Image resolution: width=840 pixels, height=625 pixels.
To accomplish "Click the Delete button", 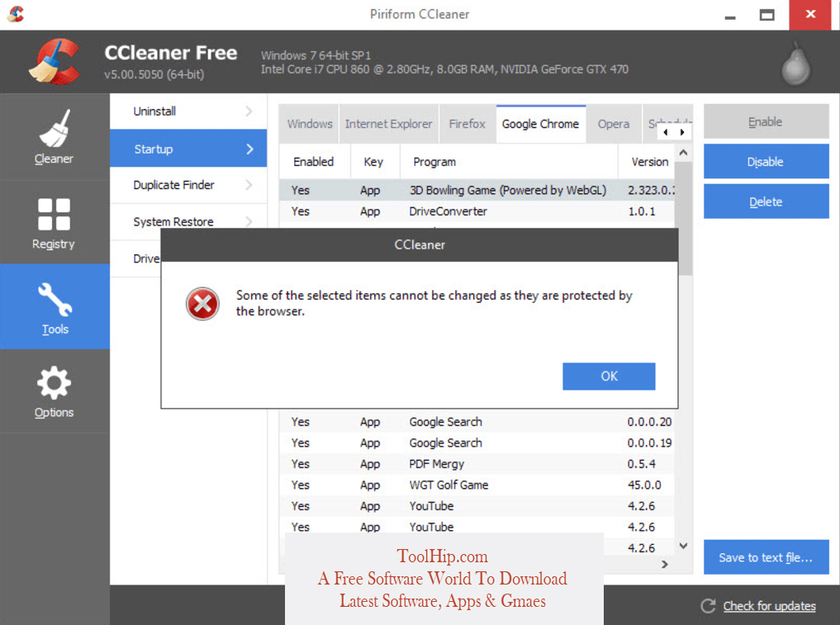I will pos(766,201).
